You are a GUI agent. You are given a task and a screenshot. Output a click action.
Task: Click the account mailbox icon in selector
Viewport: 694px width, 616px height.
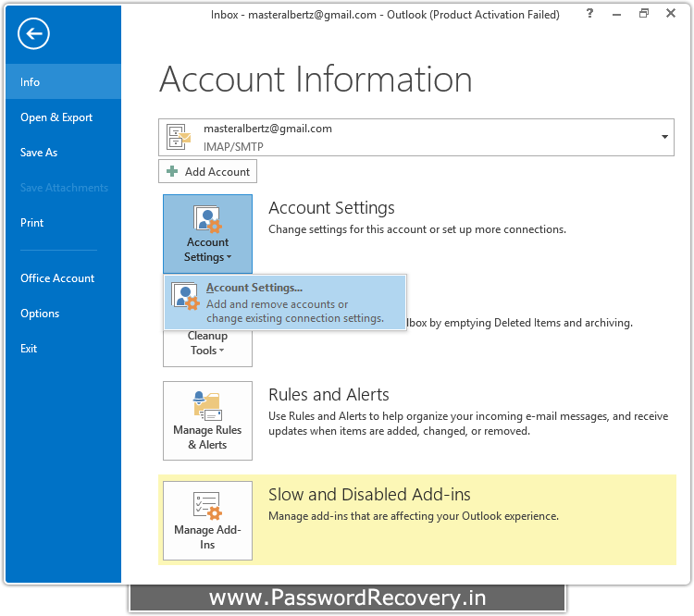(x=179, y=137)
